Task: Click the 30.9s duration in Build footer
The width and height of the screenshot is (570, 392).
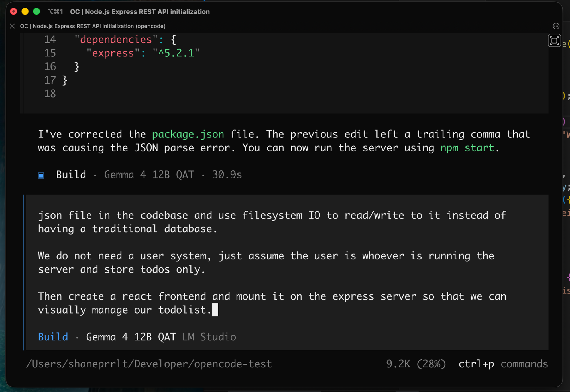Action: point(227,175)
